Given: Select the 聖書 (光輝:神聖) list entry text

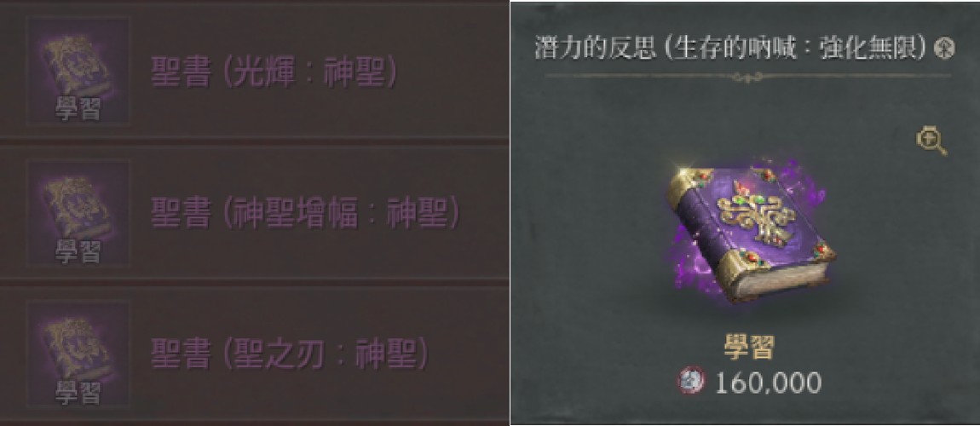Looking at the screenshot, I should click(274, 74).
